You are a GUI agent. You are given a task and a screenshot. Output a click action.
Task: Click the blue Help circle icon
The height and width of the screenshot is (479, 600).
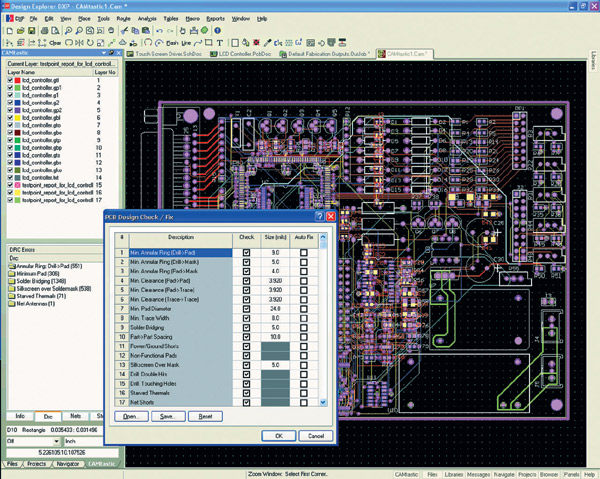coord(217,30)
